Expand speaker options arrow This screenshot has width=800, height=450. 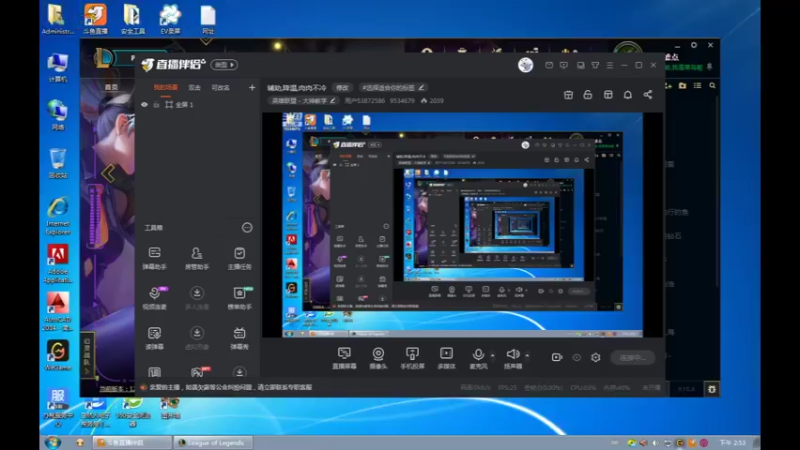[x=527, y=355]
